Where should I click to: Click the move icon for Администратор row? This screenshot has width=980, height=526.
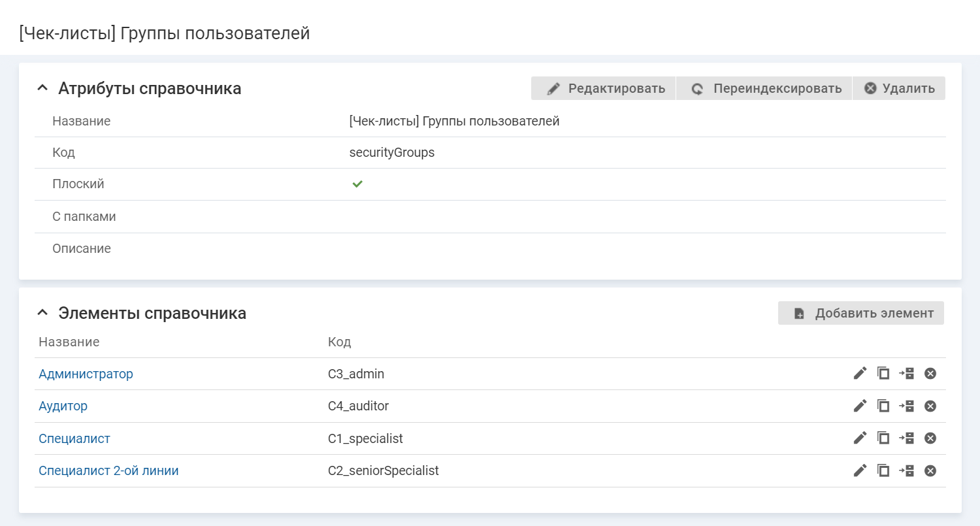tap(906, 374)
